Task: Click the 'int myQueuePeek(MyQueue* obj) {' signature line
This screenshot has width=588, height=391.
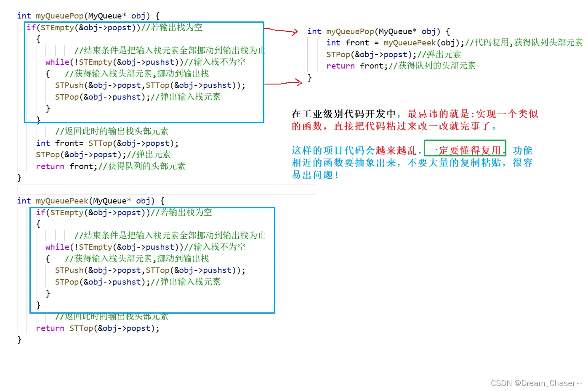Action: (91, 201)
